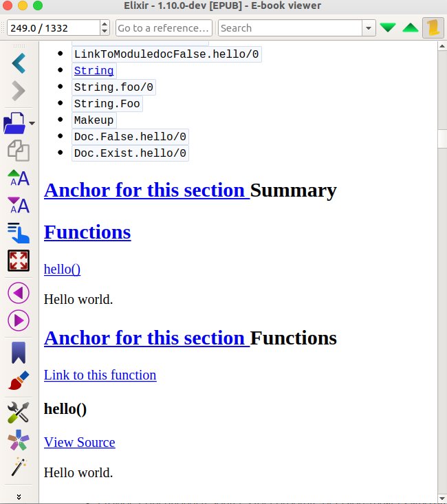Click the scroll down arrow of the scrollbar
This screenshot has height=504, width=447.
tap(442, 498)
